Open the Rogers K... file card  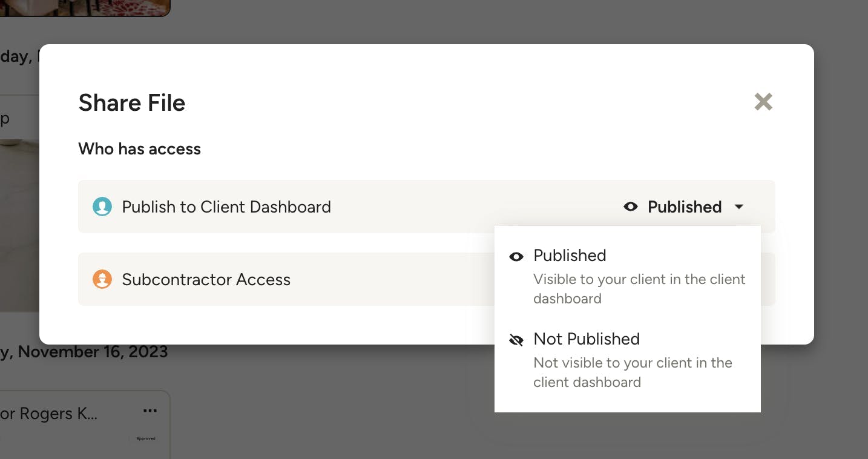pos(48,414)
